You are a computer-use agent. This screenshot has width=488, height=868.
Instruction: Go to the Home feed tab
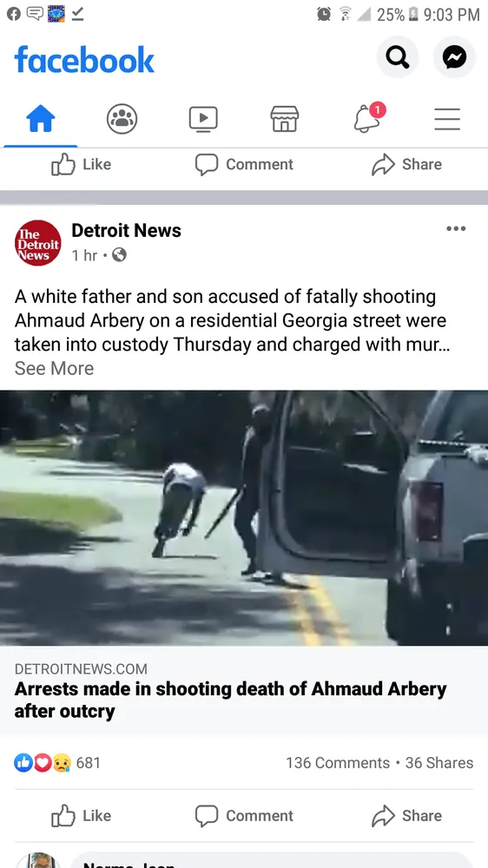[x=41, y=119]
